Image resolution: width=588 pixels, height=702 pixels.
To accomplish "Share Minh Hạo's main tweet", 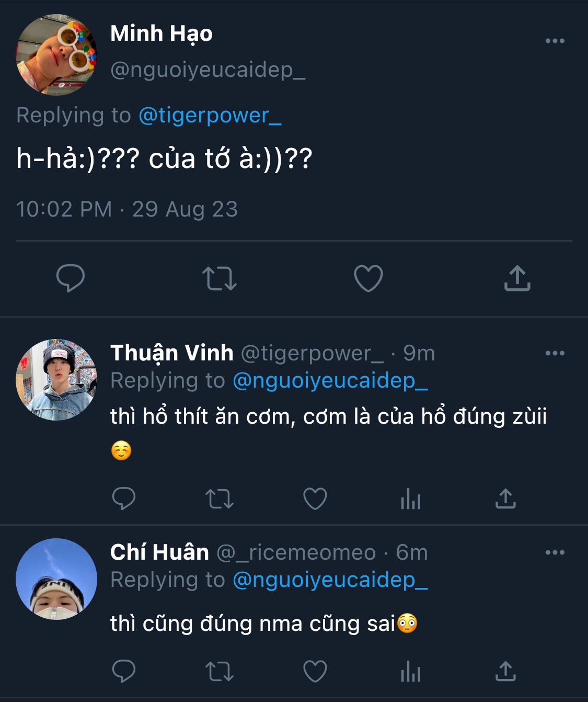I will pyautogui.click(x=517, y=278).
